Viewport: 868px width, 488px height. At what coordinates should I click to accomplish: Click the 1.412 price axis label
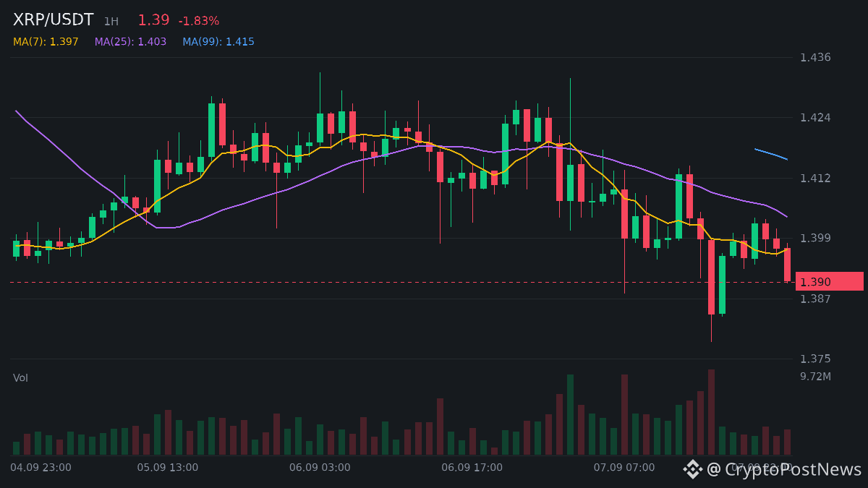tap(815, 178)
